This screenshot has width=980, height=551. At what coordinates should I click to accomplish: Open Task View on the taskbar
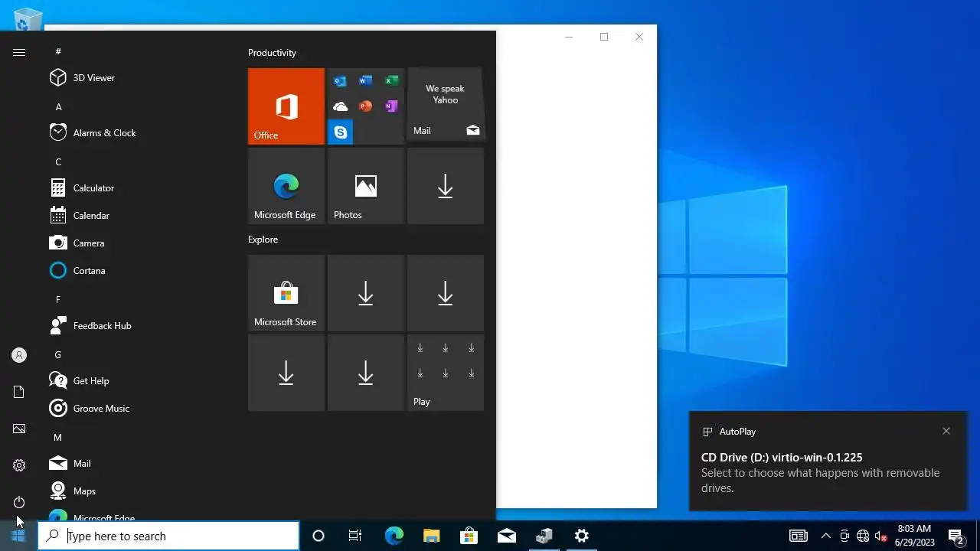(x=355, y=536)
